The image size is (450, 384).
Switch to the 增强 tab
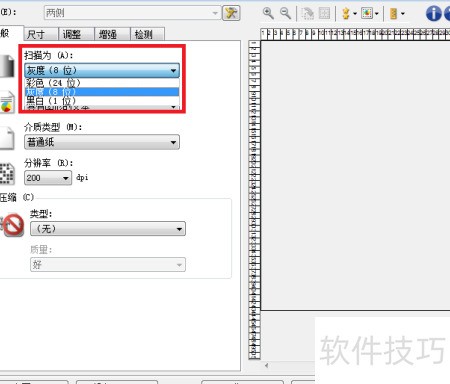(x=113, y=34)
